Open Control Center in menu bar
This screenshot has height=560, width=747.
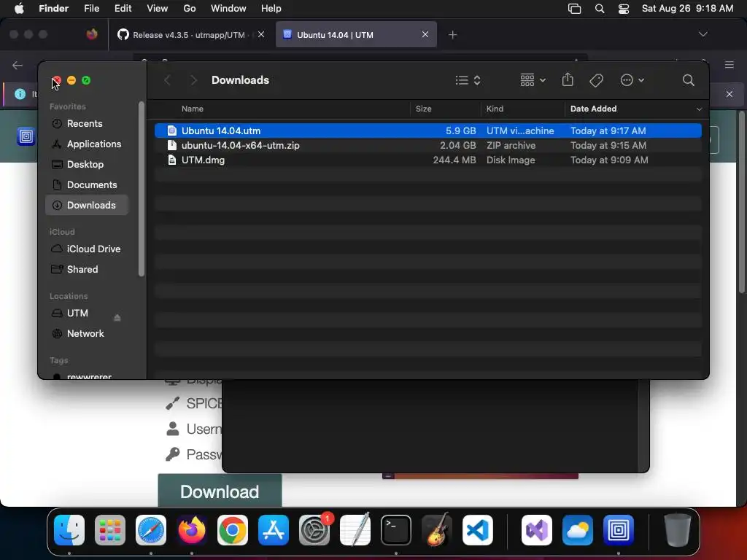[x=623, y=9]
